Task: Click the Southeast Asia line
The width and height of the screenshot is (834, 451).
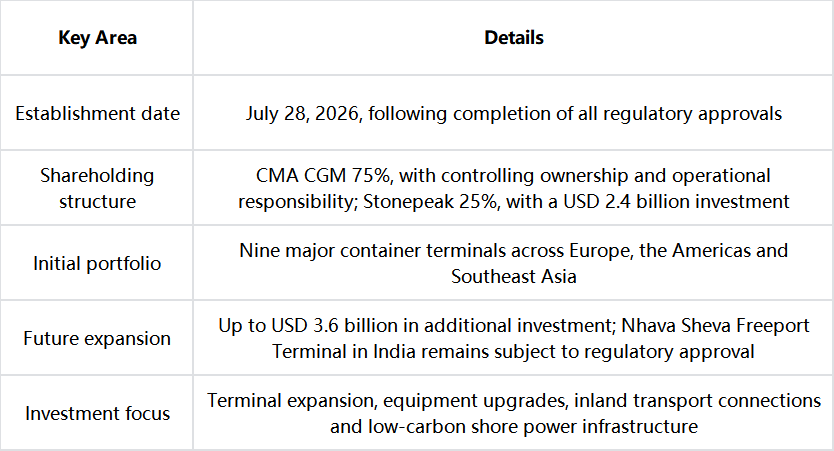Action: (x=514, y=277)
